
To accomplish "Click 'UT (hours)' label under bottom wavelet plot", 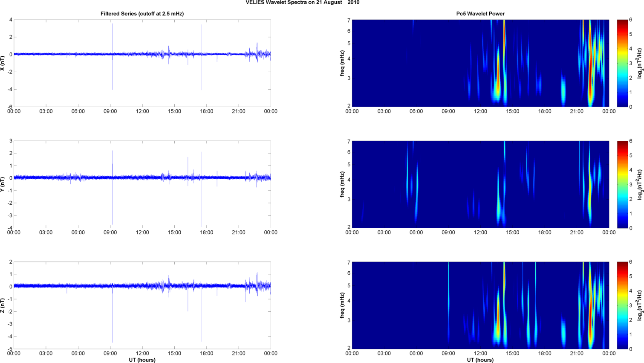I will (x=480, y=360).
